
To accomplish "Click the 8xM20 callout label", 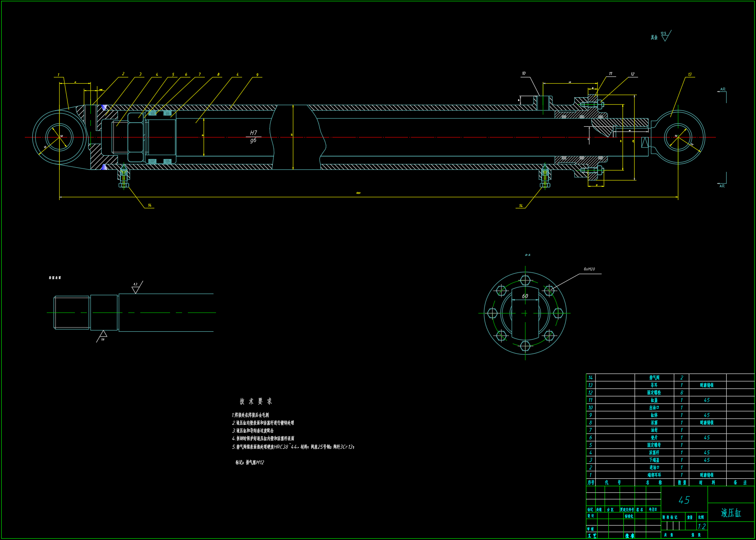I will 589,269.
